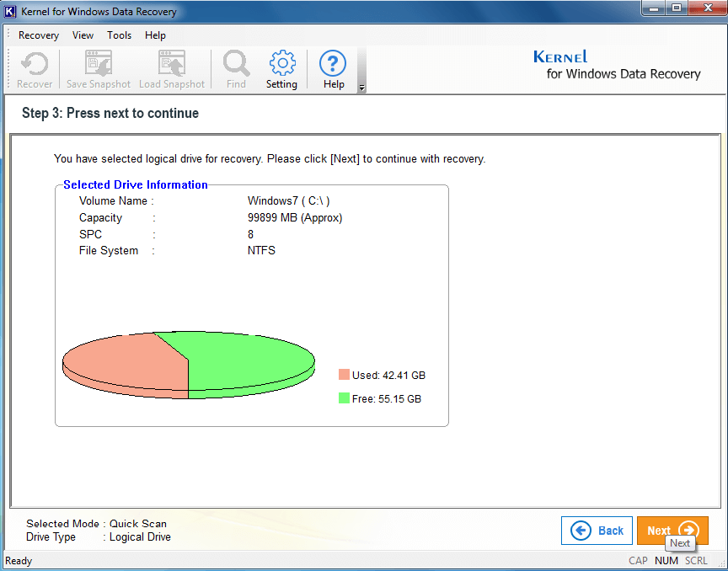Click the Kernel for Windows Data Recovery logo
Screen dimensions: 728x571
[x=618, y=65]
